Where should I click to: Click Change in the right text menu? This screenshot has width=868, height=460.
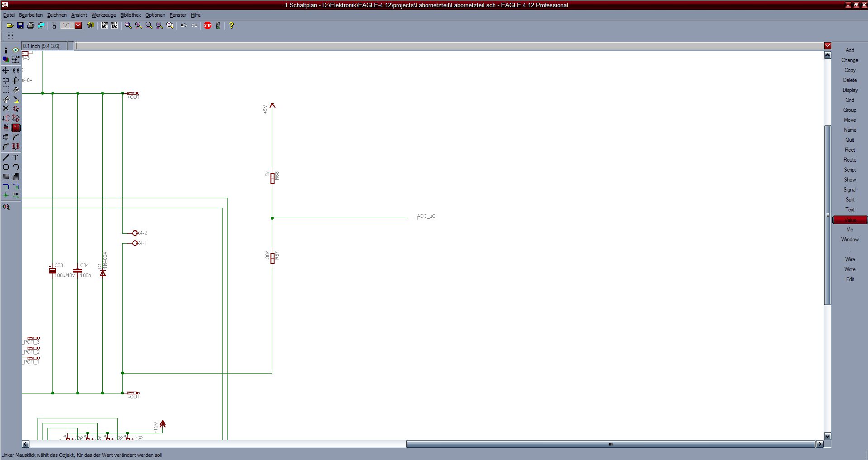click(850, 60)
